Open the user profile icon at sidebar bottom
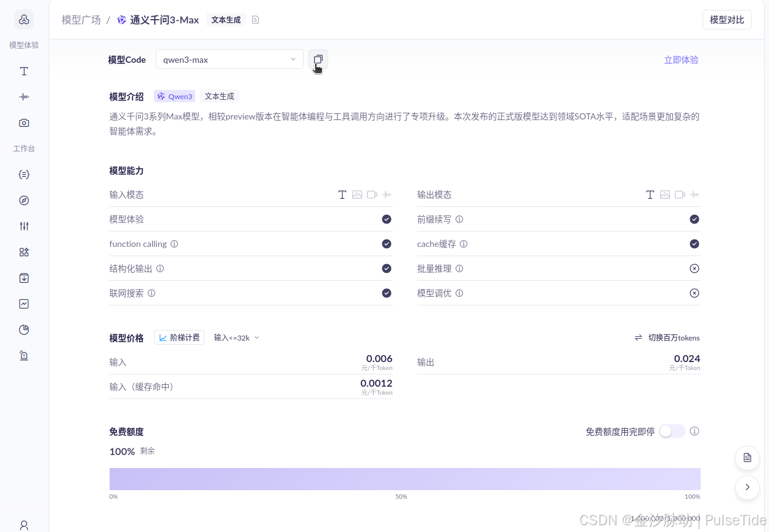The width and height of the screenshot is (769, 532). 24,525
